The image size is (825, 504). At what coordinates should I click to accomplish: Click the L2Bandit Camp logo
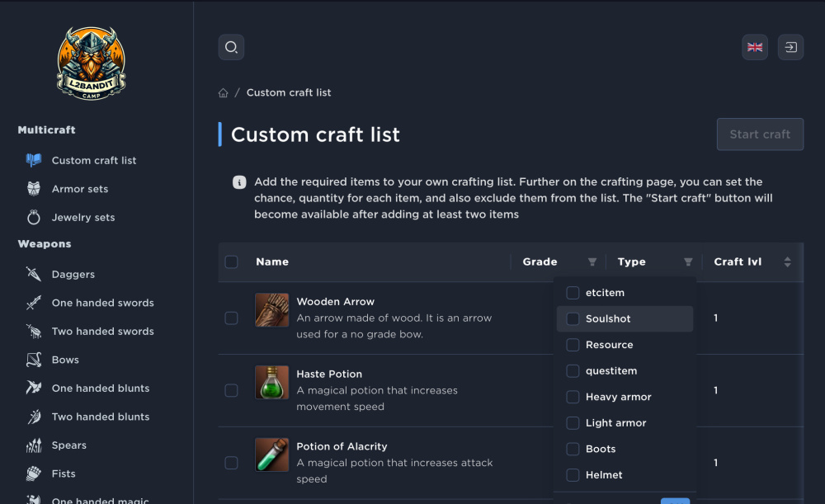click(x=91, y=64)
